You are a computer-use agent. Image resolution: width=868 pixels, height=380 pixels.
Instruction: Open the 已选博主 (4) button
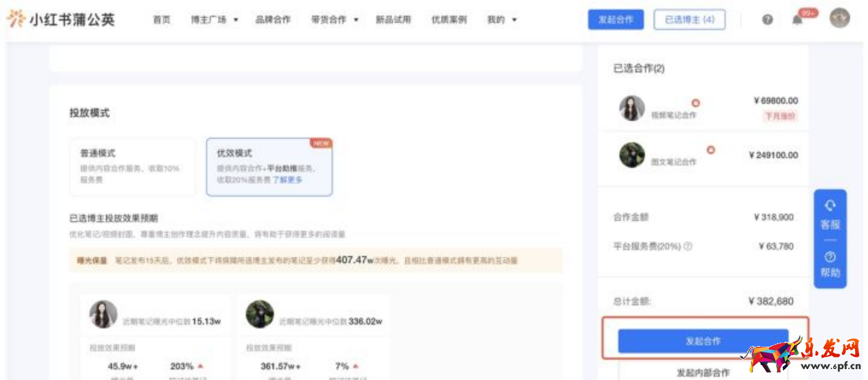[689, 20]
